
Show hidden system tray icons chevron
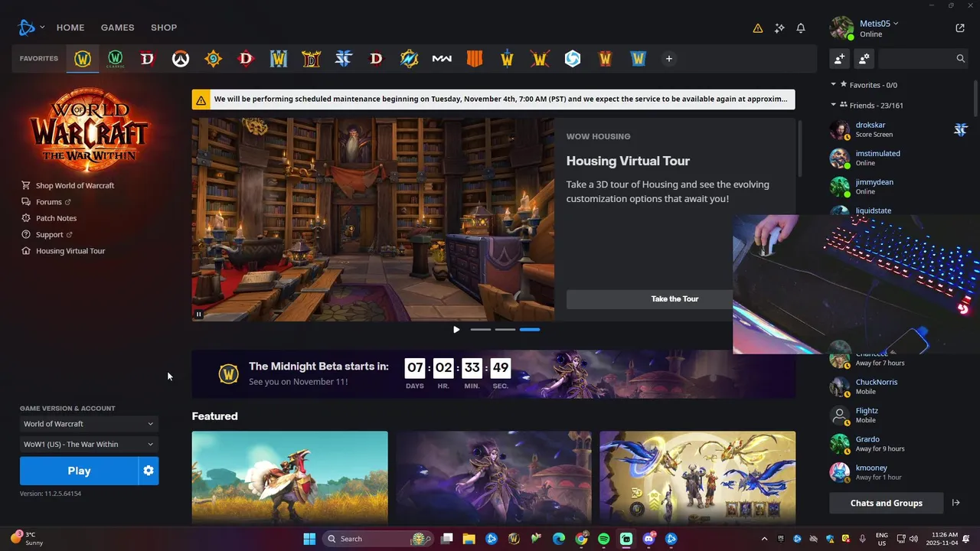pyautogui.click(x=763, y=539)
